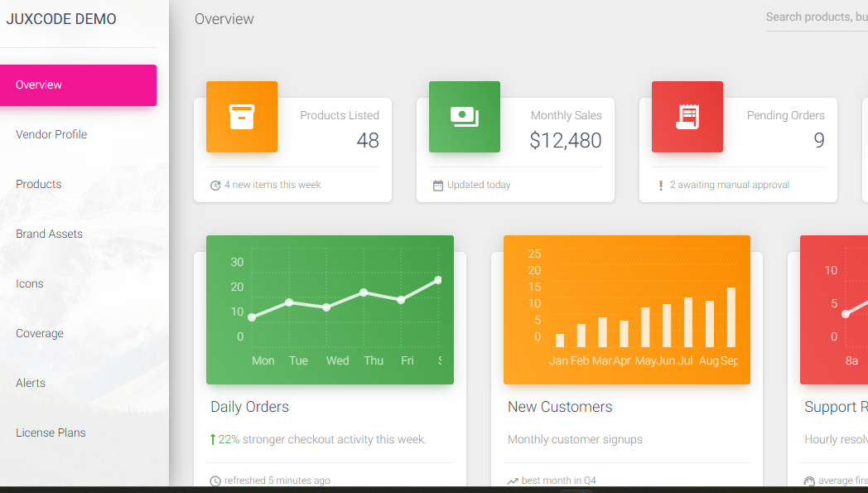Open License Plans from the sidebar
Viewport: 868px width, 493px height.
point(51,433)
